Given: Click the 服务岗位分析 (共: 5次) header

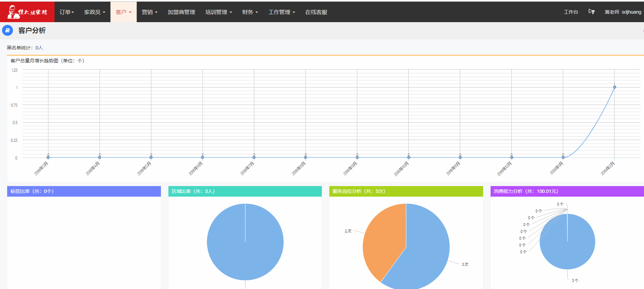Looking at the screenshot, I should 406,191.
